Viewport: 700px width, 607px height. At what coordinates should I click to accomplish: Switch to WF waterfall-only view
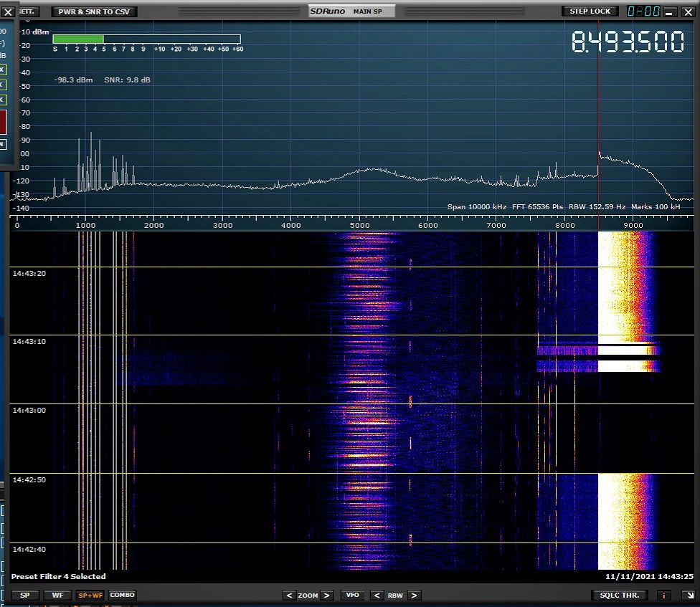[x=56, y=595]
